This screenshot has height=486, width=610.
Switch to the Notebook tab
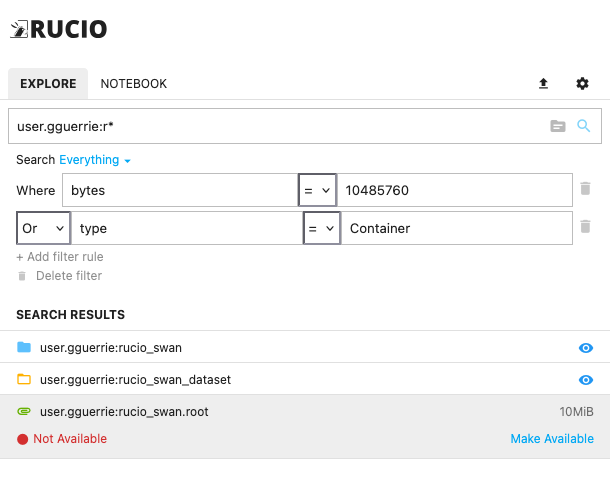coord(134,84)
